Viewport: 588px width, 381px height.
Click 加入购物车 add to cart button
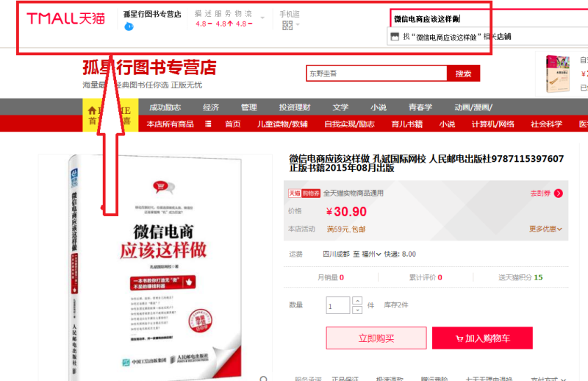pyautogui.click(x=482, y=338)
